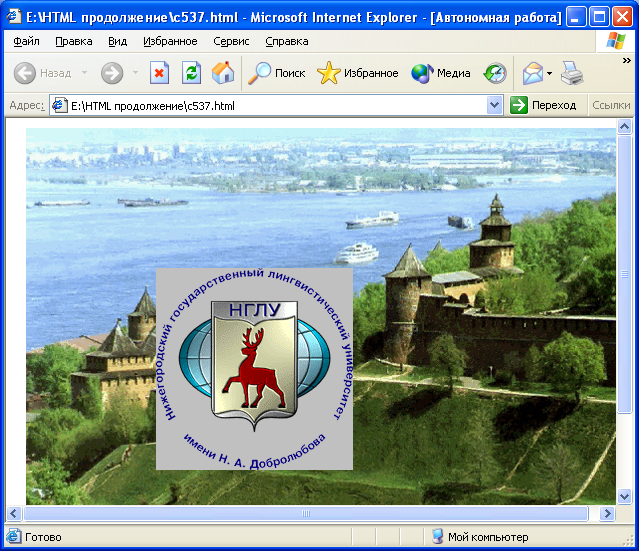Go back with the Назад button
The image size is (639, 551).
point(43,73)
